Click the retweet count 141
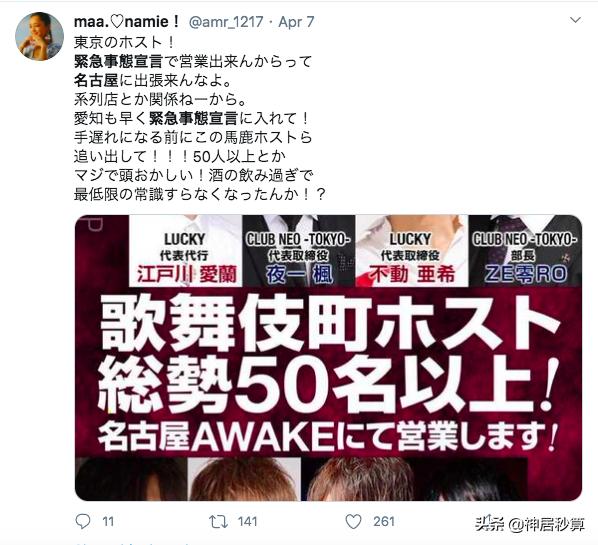The width and height of the screenshot is (598, 545). [247, 521]
